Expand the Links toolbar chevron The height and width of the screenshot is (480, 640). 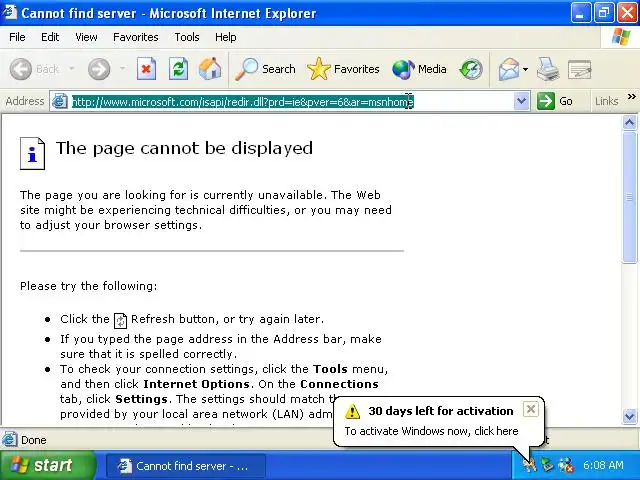(631, 97)
